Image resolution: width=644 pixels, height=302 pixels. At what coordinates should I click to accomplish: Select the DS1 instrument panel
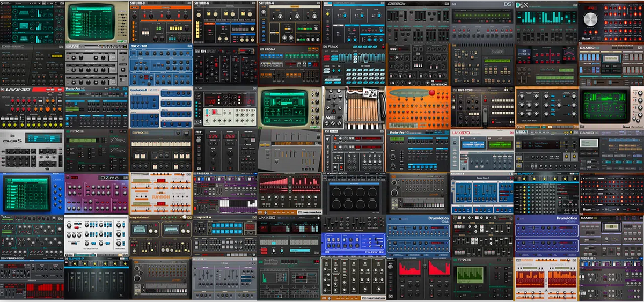click(482, 23)
